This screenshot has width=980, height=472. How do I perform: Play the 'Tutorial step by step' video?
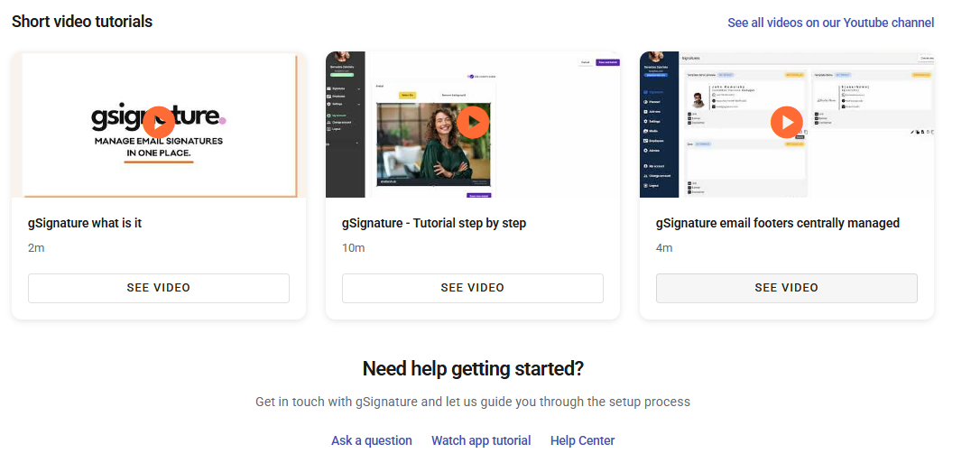pyautogui.click(x=473, y=123)
